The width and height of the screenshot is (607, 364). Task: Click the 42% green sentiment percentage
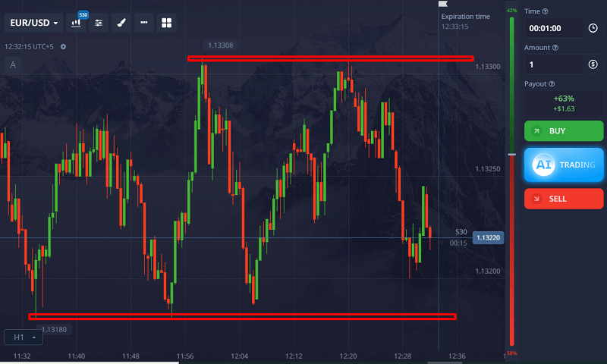coord(511,11)
